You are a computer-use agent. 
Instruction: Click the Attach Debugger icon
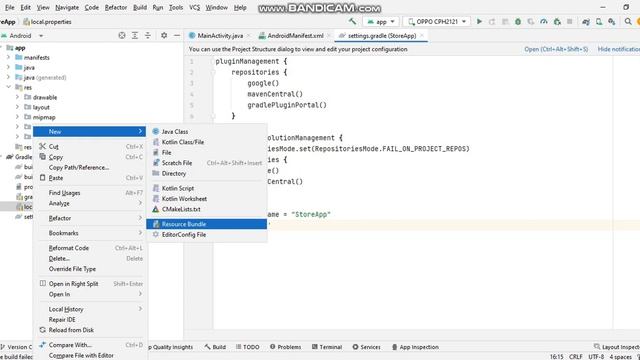[557, 22]
